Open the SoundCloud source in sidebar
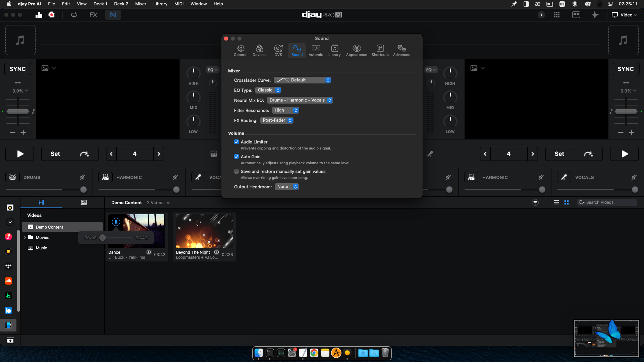 tap(8, 281)
